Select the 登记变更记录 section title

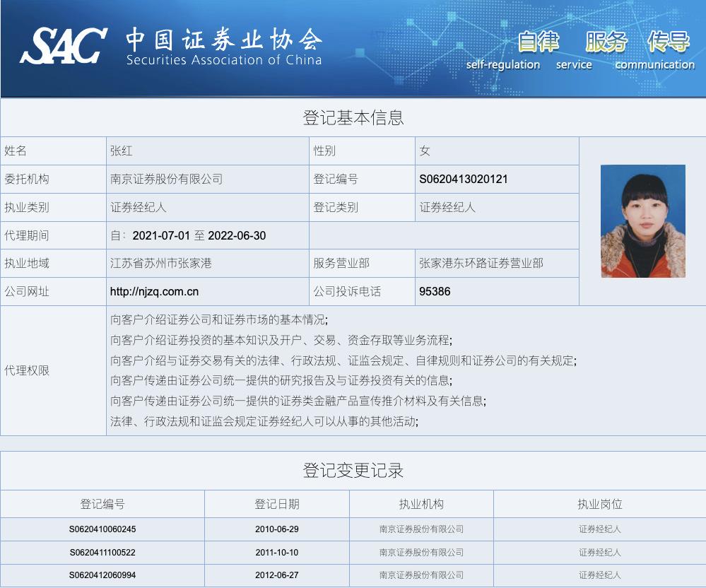pyautogui.click(x=353, y=471)
